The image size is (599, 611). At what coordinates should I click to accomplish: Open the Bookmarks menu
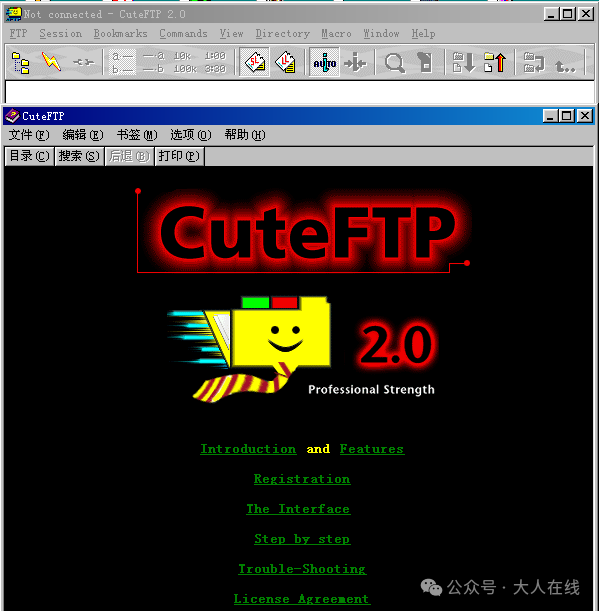pos(120,34)
